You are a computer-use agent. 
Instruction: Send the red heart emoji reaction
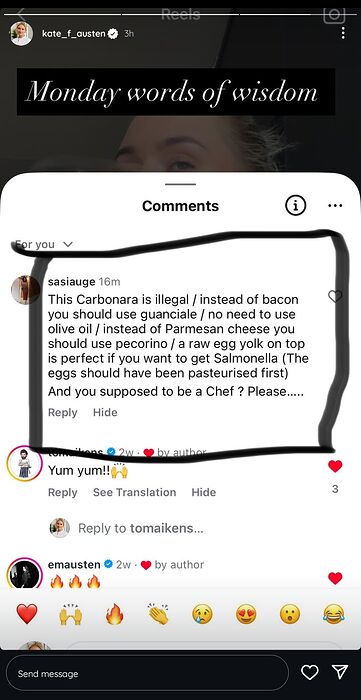tap(27, 614)
